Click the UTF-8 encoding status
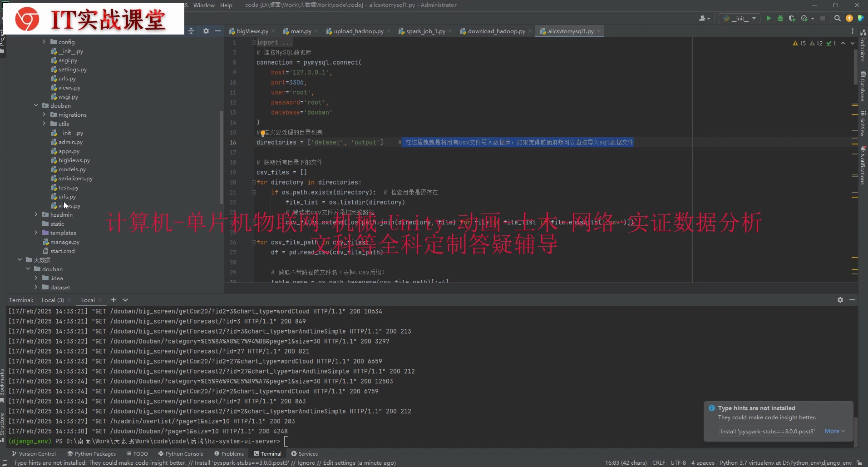 (x=678, y=462)
